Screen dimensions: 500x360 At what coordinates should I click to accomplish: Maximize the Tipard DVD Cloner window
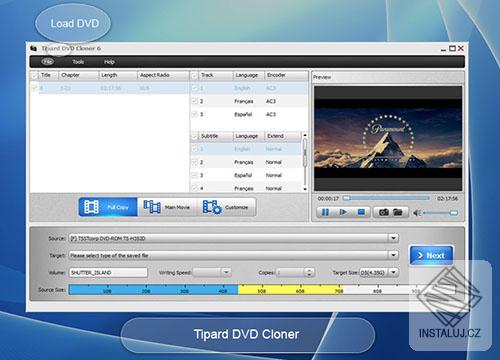click(x=452, y=49)
